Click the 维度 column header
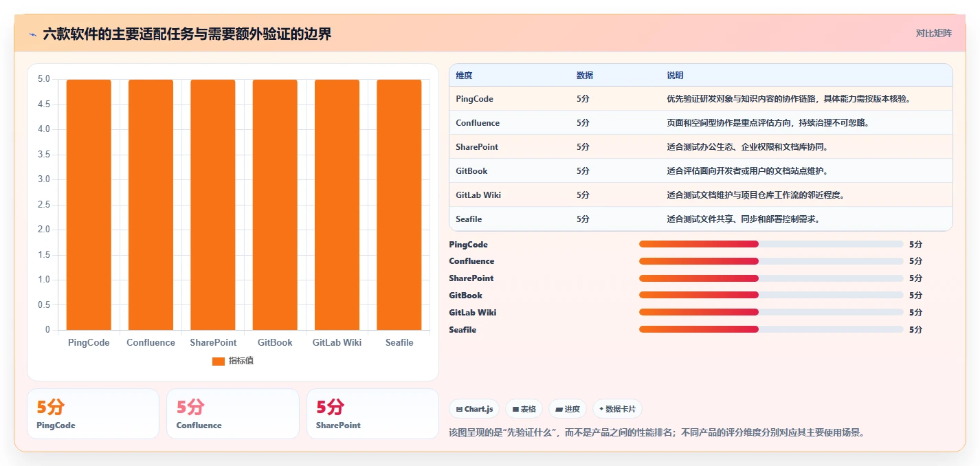Screen dimensions: 980x466 pyautogui.click(x=464, y=76)
